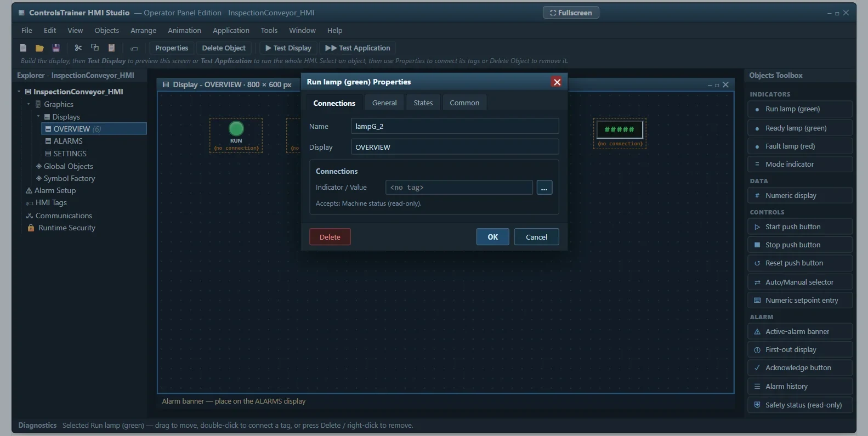This screenshot has height=436, width=868.
Task: Click Test Application in the toolbar
Action: (358, 48)
